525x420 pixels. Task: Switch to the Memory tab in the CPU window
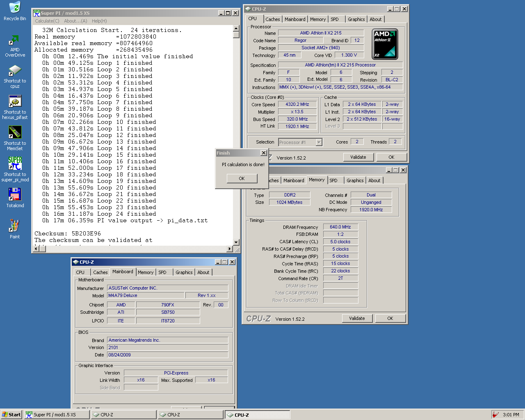(318, 19)
